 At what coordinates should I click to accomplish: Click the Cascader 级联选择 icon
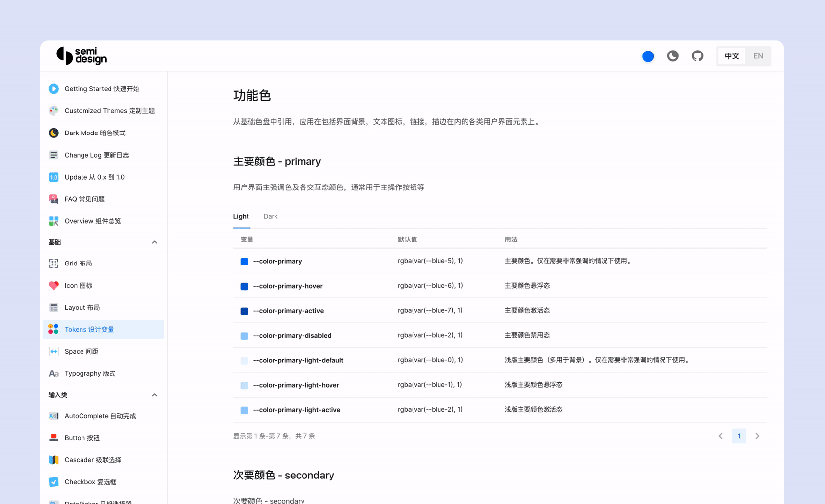coord(54,460)
